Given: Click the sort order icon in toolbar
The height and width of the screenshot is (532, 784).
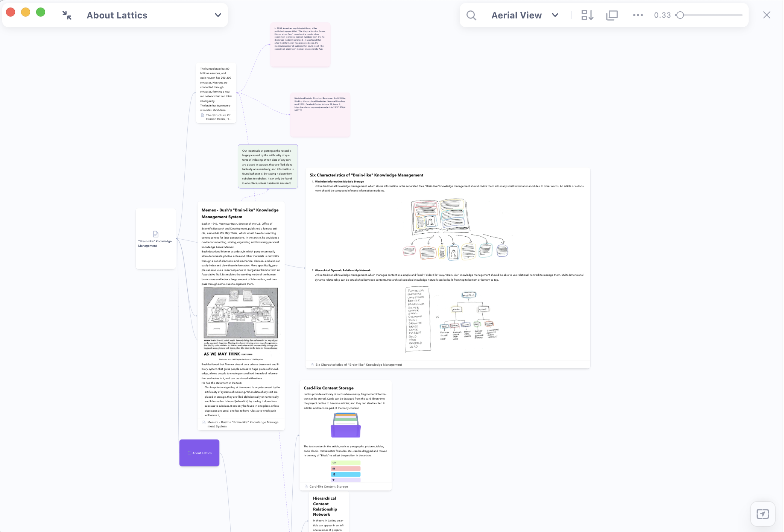Looking at the screenshot, I should (587, 15).
